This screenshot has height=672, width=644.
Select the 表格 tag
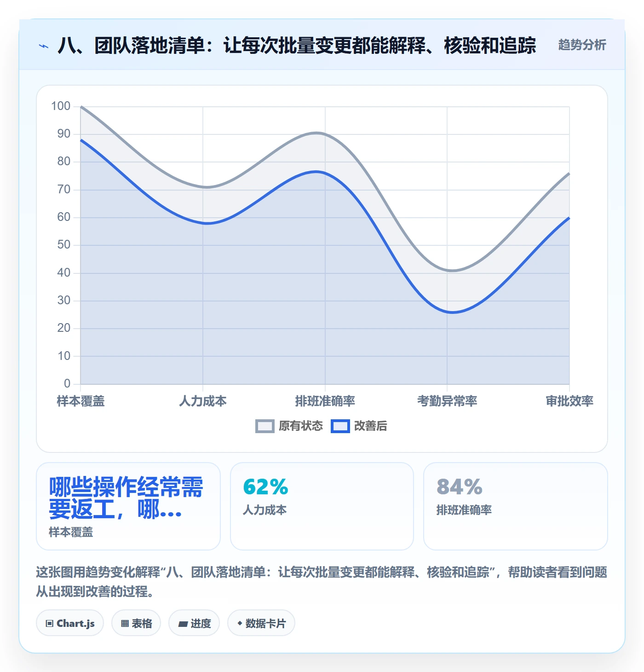click(x=136, y=623)
